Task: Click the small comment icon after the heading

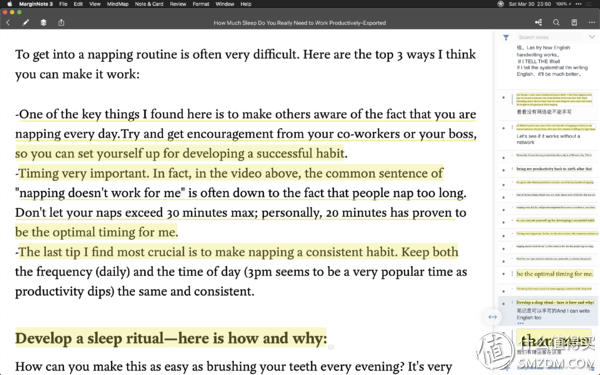Action: pos(331,347)
